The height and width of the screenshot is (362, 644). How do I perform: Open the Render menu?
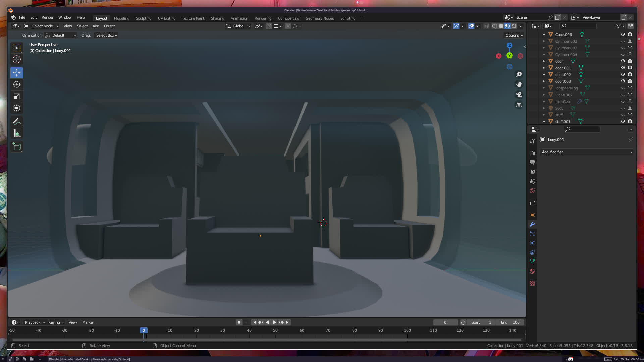[47, 17]
